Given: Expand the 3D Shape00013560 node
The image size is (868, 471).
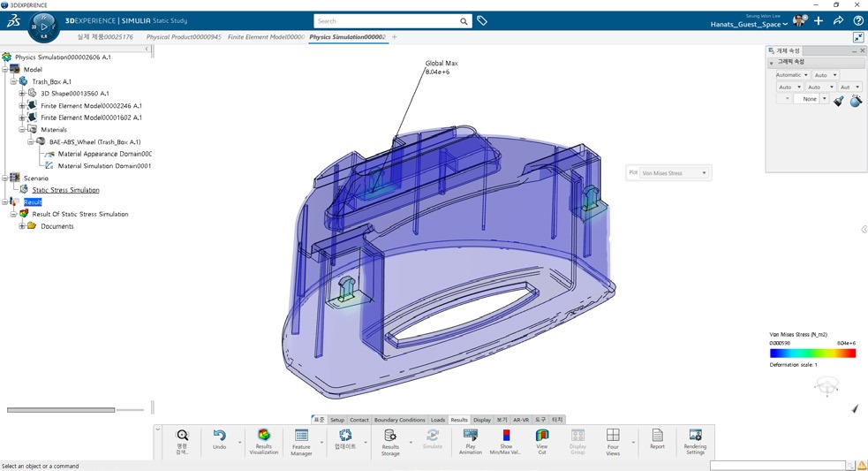Looking at the screenshot, I should [x=22, y=93].
